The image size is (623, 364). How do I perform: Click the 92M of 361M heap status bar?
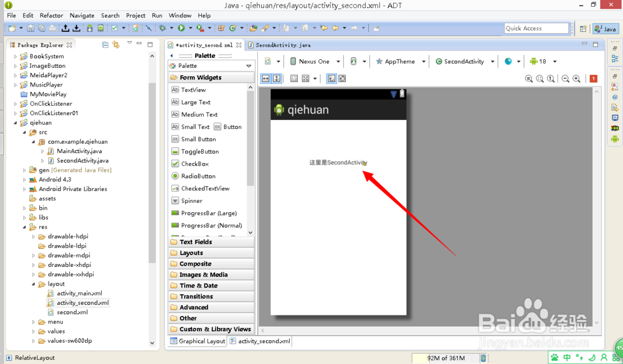coord(446,358)
